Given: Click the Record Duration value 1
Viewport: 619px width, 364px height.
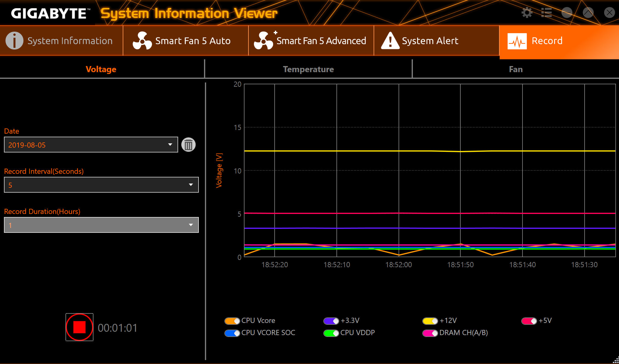Looking at the screenshot, I should (101, 225).
